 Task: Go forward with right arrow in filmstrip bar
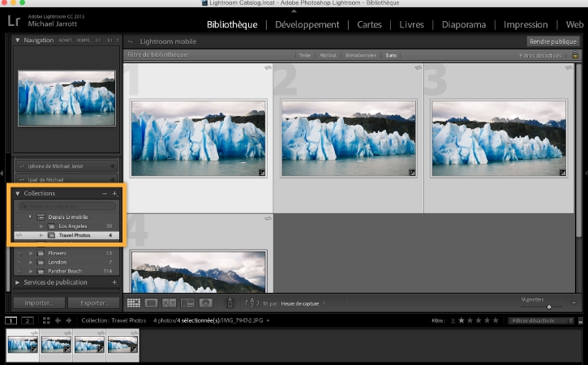pyautogui.click(x=69, y=320)
